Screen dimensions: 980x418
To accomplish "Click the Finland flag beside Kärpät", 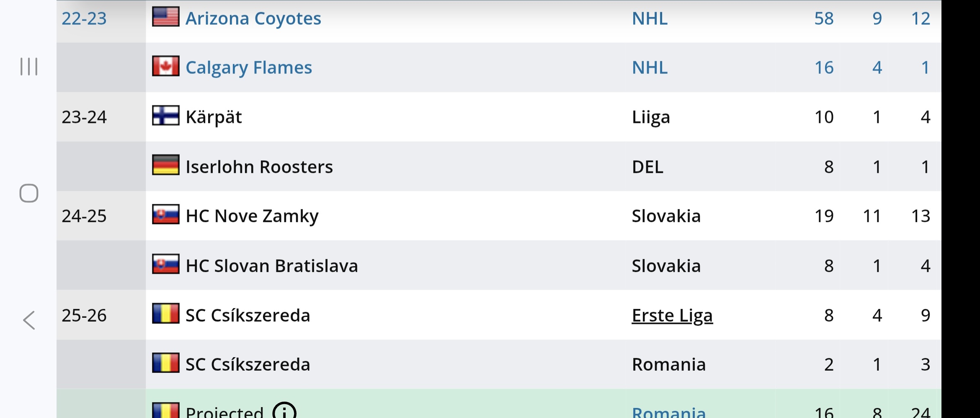I will click(x=165, y=116).
